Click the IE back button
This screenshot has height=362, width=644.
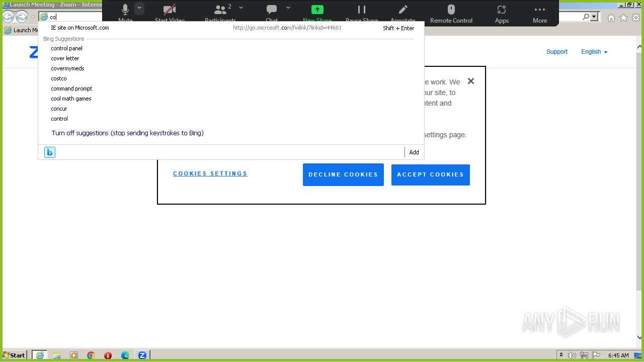click(8, 17)
